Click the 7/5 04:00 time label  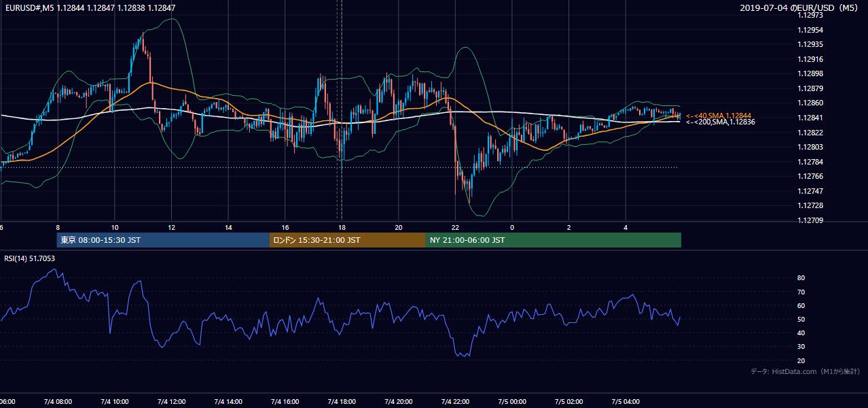(x=626, y=402)
